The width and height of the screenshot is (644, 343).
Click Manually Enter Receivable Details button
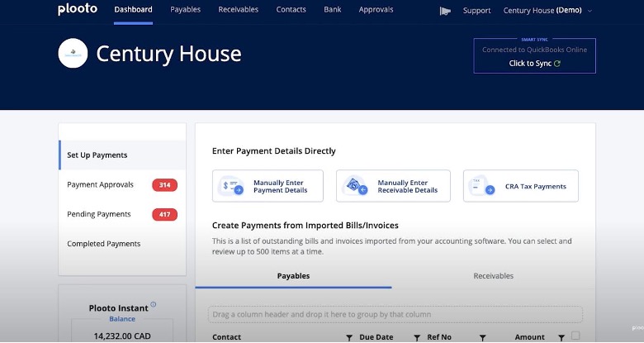point(393,186)
